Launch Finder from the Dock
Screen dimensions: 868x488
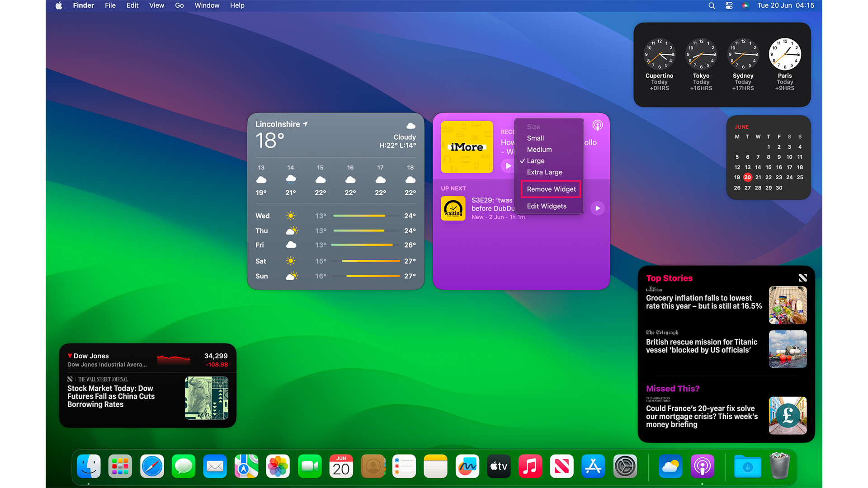[x=89, y=466]
